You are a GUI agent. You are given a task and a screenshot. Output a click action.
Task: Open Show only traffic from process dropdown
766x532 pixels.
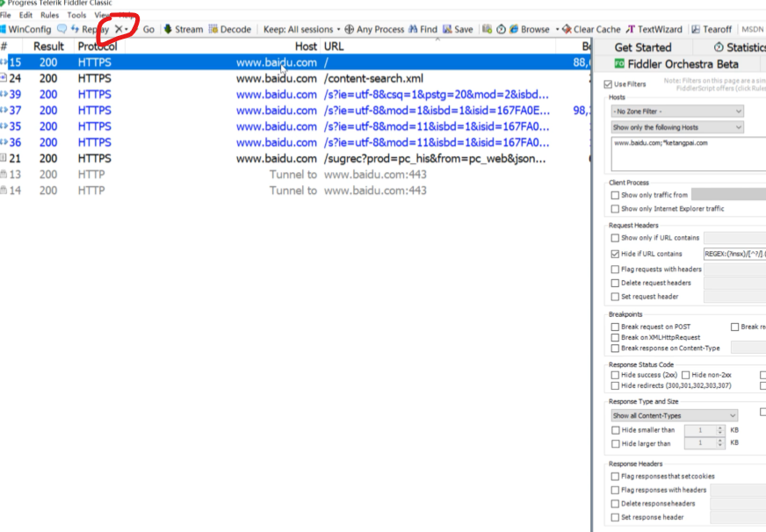[729, 195]
